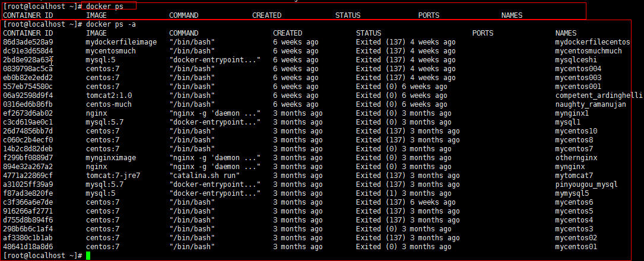The height and width of the screenshot is (261, 644).
Task: Select the tomcat:7-jre7 image entry
Action: pyautogui.click(x=111, y=176)
